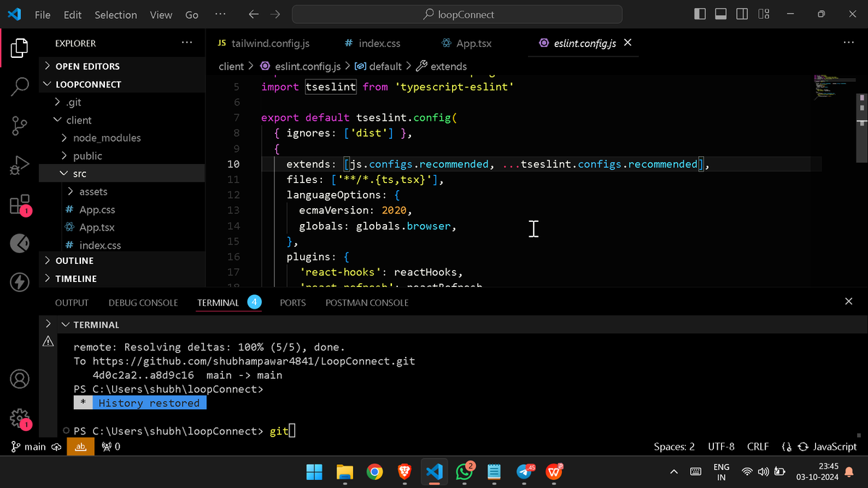This screenshot has width=868, height=488.
Task: Open WhatsApp from the taskbar
Action: tap(464, 472)
